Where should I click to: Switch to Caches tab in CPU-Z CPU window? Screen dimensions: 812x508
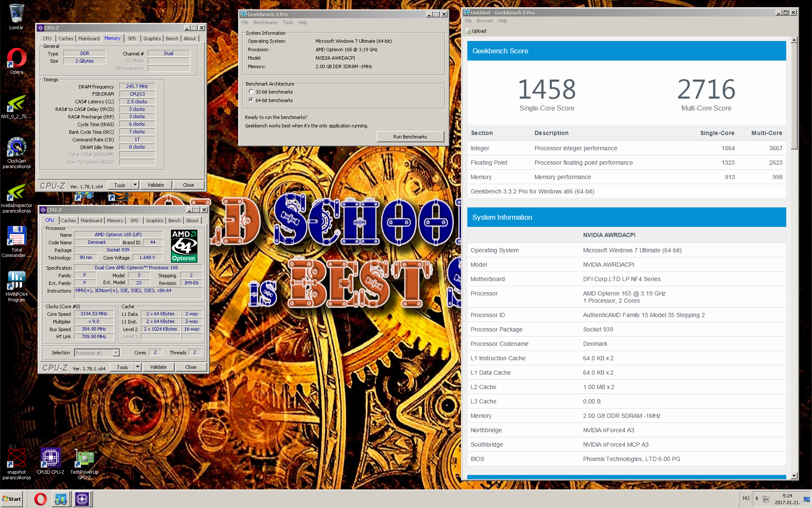pos(69,221)
